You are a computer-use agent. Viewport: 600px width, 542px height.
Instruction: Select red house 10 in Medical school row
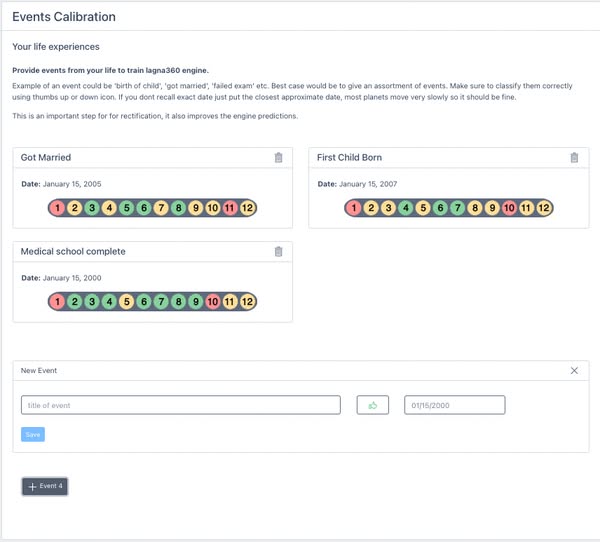212,301
